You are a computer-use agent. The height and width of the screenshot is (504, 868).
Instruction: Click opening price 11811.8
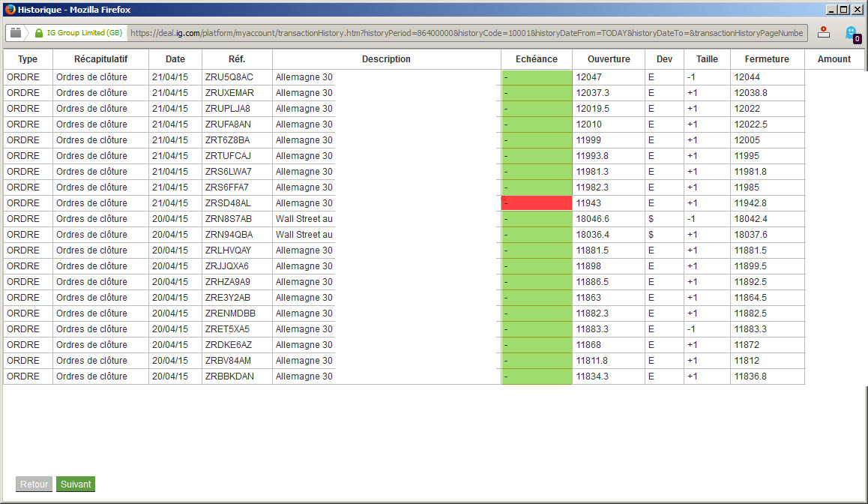point(591,361)
